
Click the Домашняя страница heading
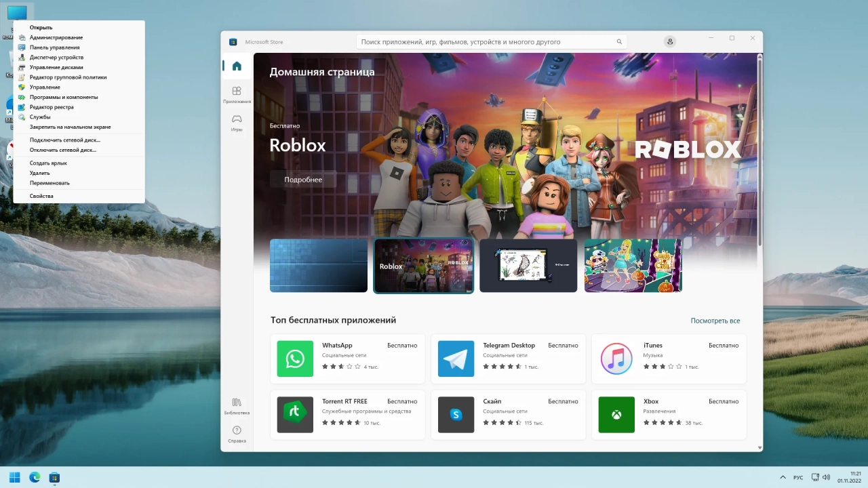[322, 72]
